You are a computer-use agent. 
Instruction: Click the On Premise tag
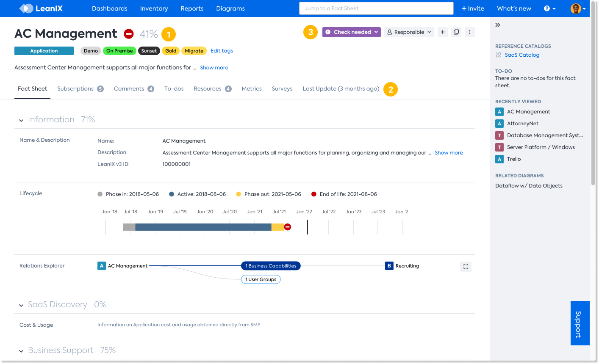point(119,51)
